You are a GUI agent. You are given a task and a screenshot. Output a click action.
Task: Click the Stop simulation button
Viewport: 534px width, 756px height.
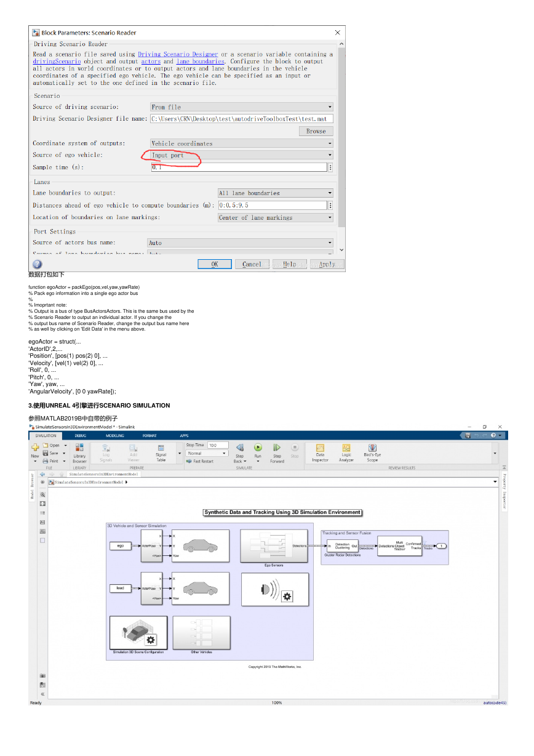tap(295, 451)
